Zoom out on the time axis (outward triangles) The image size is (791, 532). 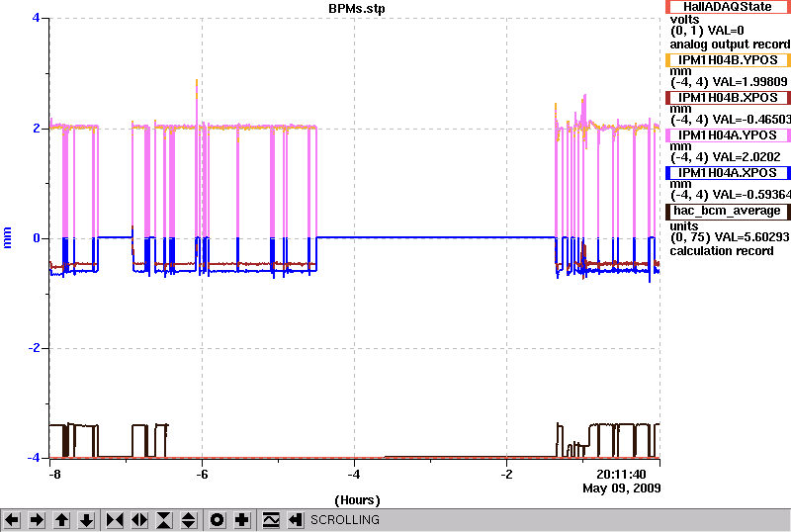139,520
